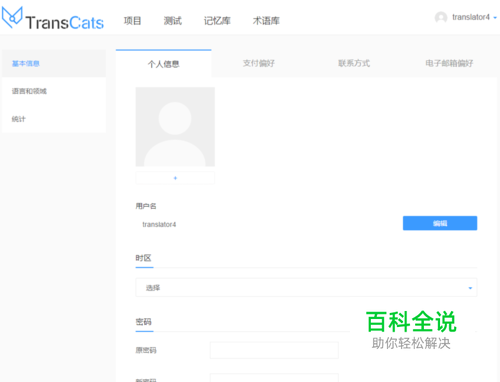500x382 pixels.
Task: Click the 原密码 label
Action: (x=146, y=350)
